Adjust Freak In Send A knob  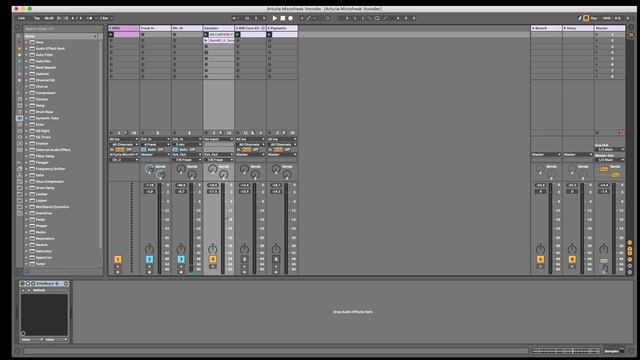[149, 169]
